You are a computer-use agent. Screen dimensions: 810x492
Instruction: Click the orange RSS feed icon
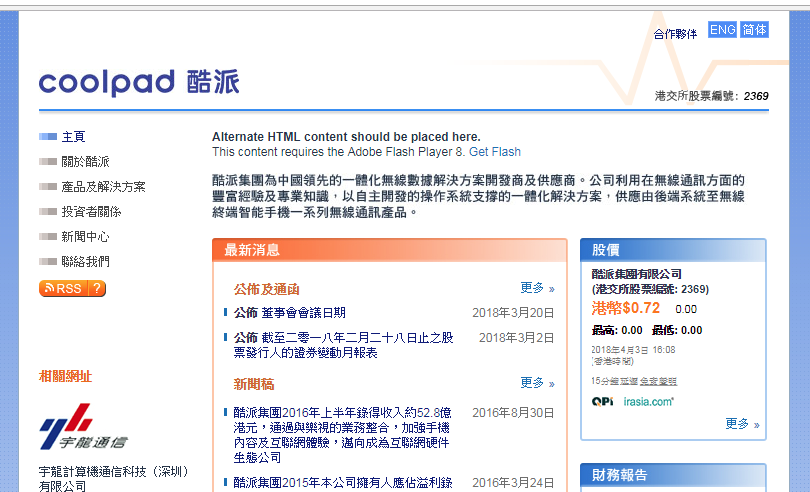62,289
